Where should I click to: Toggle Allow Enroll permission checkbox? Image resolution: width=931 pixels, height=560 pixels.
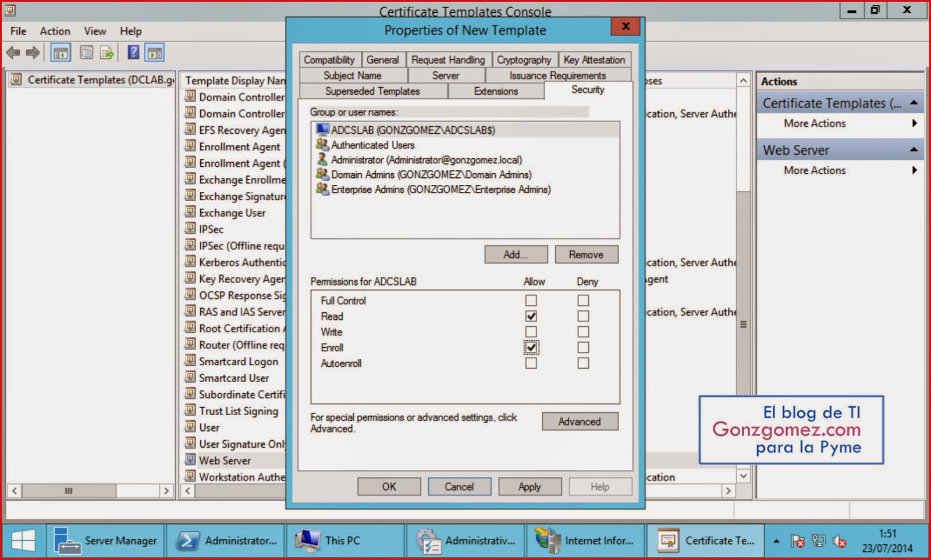(531, 347)
